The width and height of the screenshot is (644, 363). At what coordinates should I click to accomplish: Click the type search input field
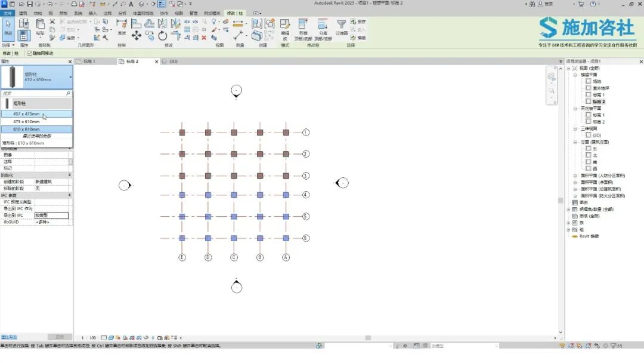[33, 94]
